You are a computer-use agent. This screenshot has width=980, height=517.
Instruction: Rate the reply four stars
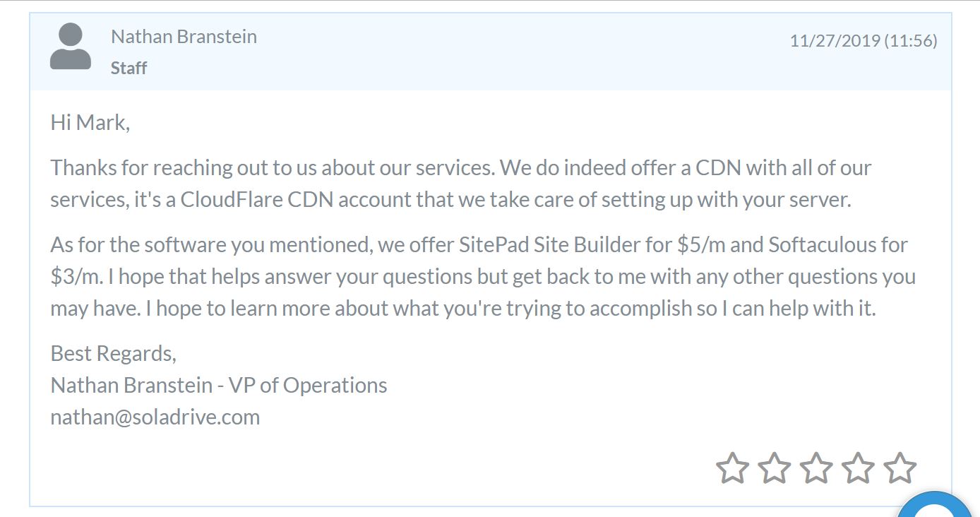point(858,468)
